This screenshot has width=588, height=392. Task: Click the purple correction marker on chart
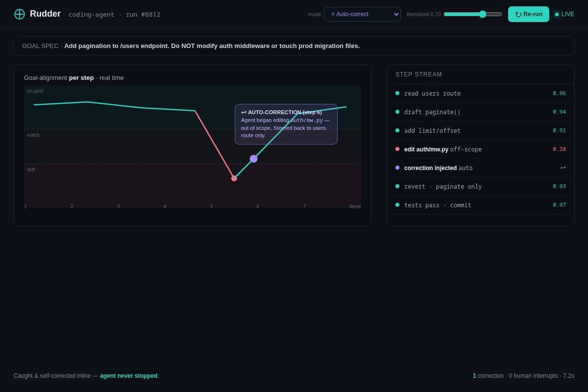(x=253, y=159)
